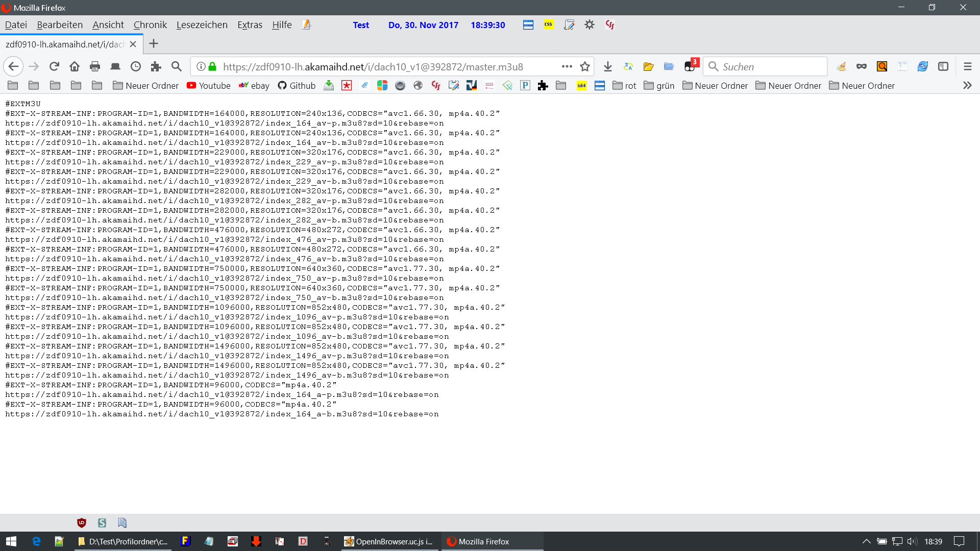Viewport: 980px width, 551px height.
Task: Toggle the private-browsing mask icon
Action: (x=862, y=66)
